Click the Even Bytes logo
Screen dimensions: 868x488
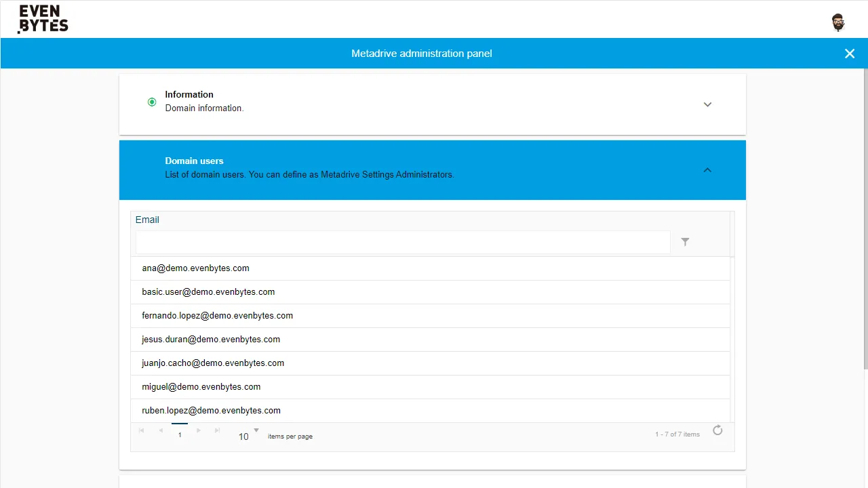click(43, 19)
